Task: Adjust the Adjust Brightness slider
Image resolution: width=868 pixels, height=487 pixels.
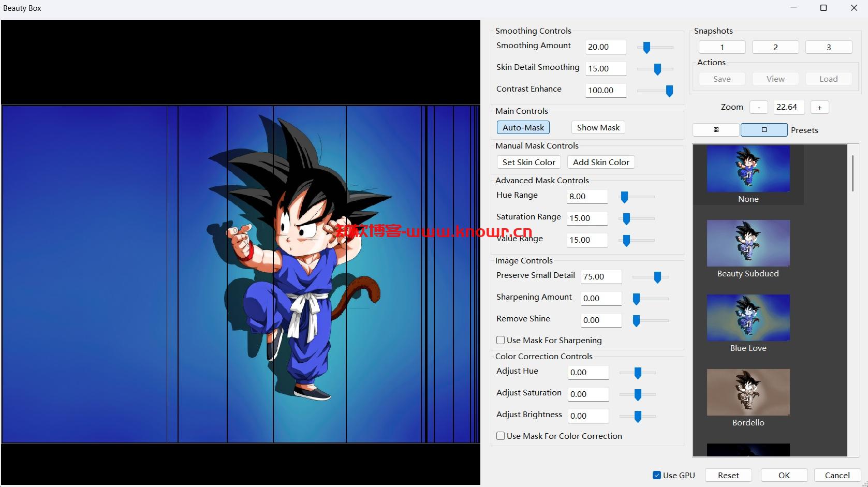Action: [638, 416]
